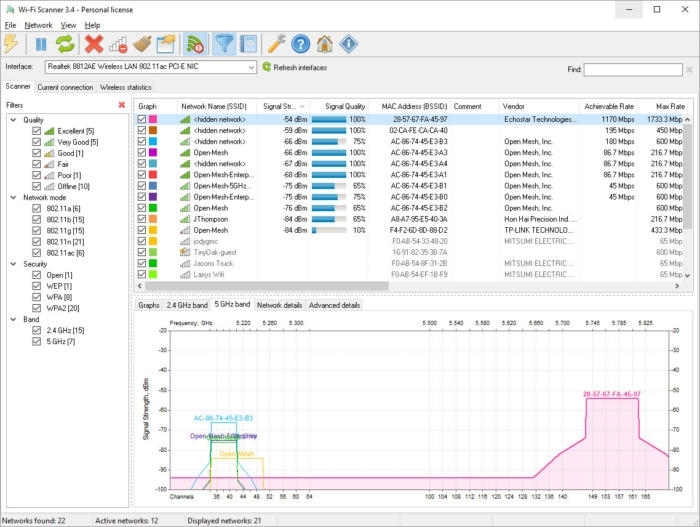Click the red X to clear filters
Viewport: 700px width, 527px height.
121,105
